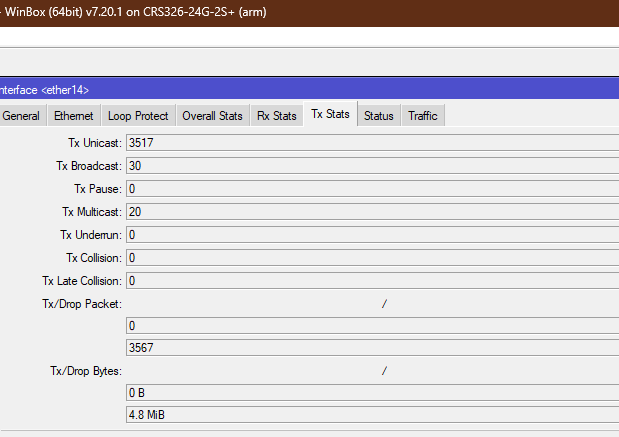Focus the Tx Multicast field showing 20
Screen dimensions: 619x437
click(x=372, y=212)
